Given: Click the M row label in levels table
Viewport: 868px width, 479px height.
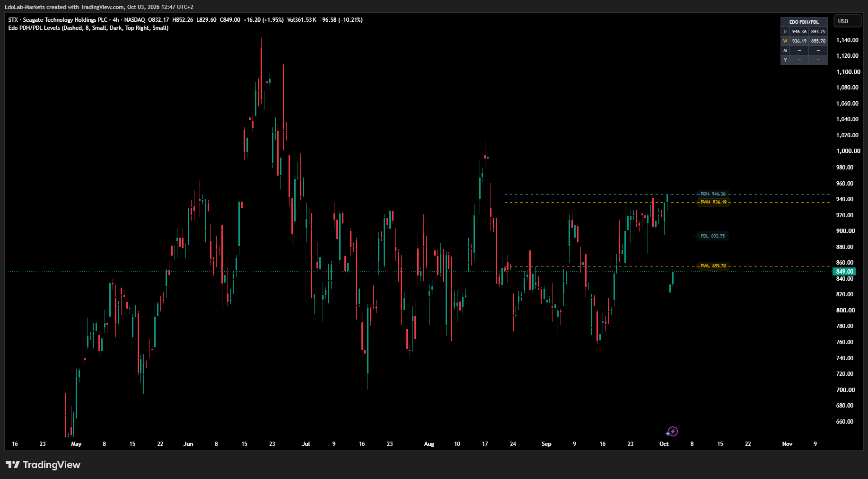Looking at the screenshot, I should [x=785, y=51].
